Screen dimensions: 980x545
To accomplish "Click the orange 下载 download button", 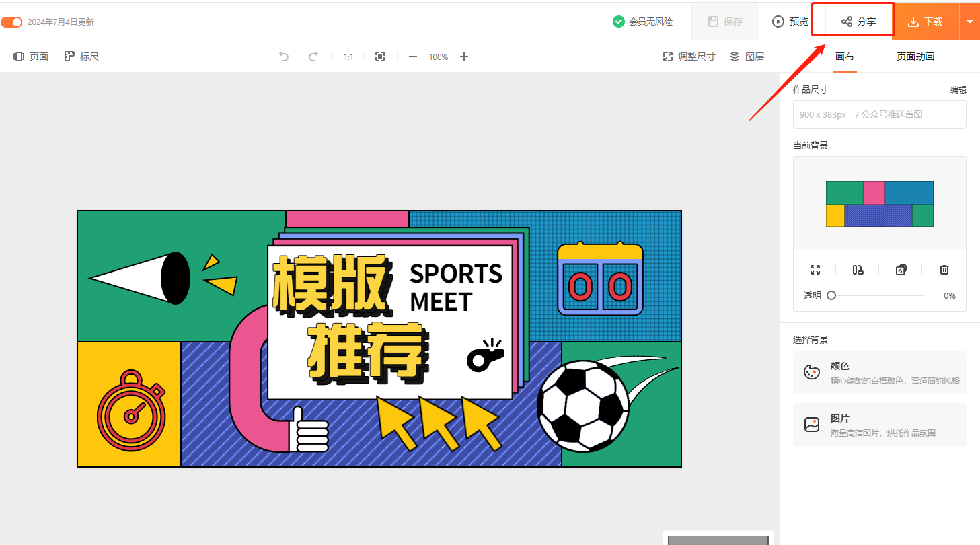I will tap(926, 22).
